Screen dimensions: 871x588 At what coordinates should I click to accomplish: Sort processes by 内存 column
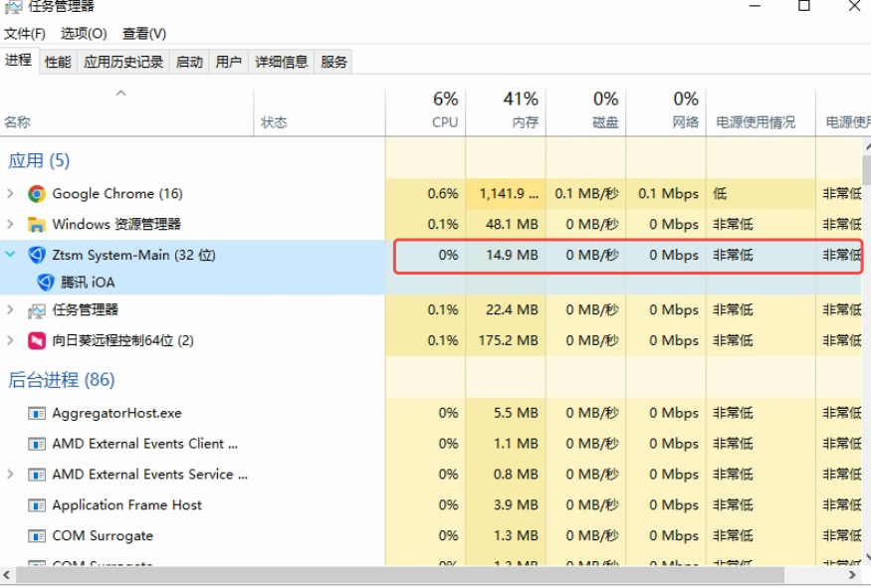point(506,112)
